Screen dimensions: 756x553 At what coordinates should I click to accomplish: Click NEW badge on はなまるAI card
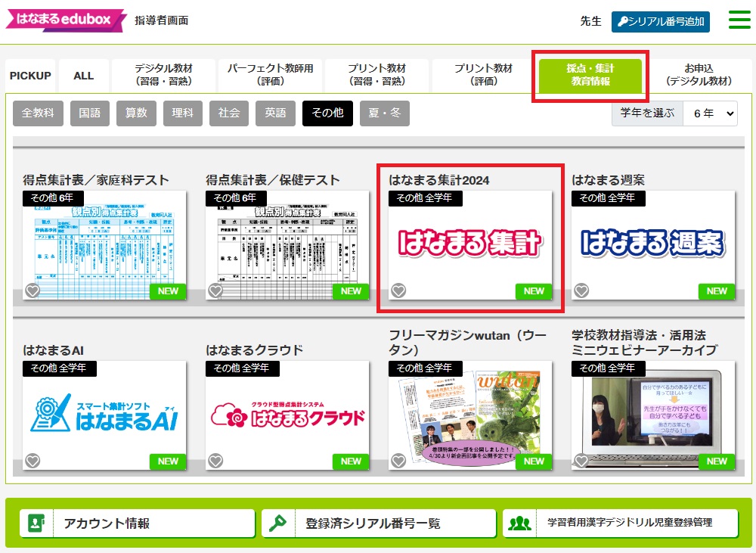[x=168, y=461]
